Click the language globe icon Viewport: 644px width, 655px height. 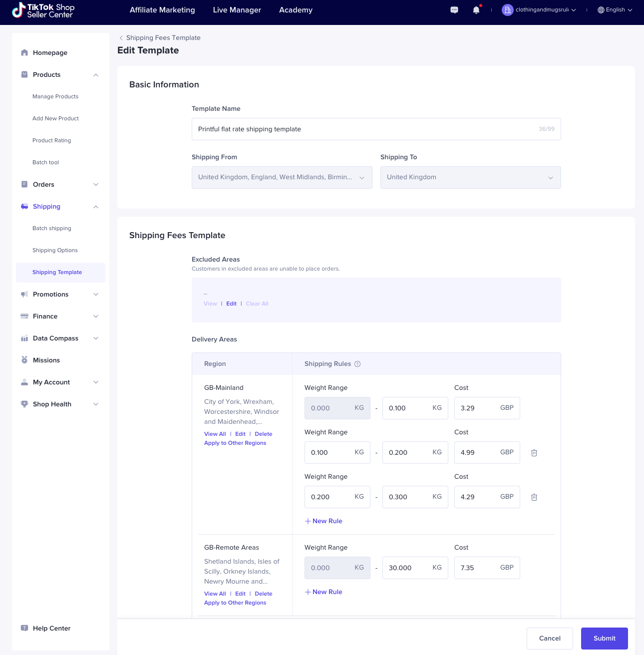click(x=600, y=9)
